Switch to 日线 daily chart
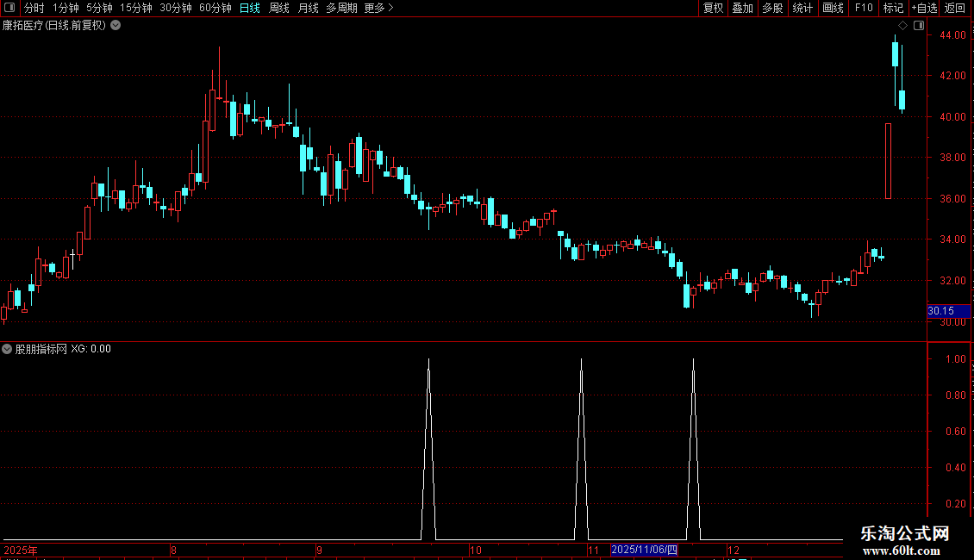 point(250,8)
